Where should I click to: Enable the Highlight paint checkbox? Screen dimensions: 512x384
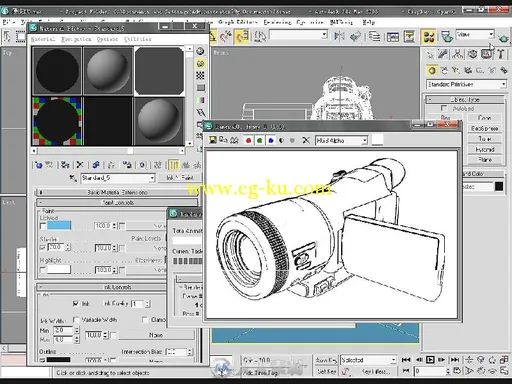pyautogui.click(x=43, y=270)
